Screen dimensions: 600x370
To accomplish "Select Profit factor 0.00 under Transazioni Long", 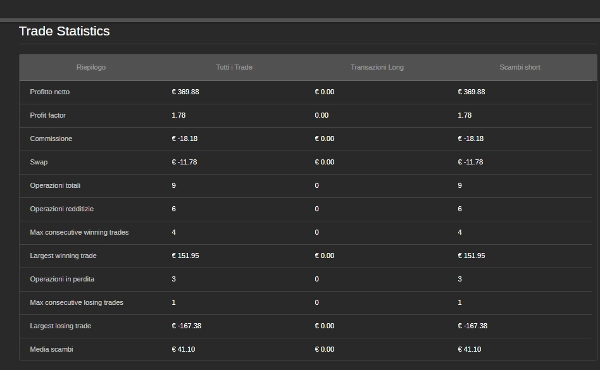I will pyautogui.click(x=321, y=115).
